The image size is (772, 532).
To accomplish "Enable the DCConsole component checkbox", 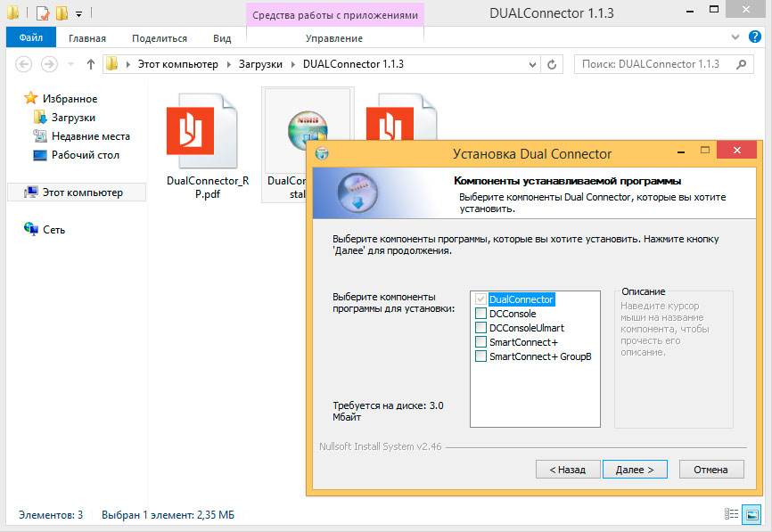I will pyautogui.click(x=480, y=314).
